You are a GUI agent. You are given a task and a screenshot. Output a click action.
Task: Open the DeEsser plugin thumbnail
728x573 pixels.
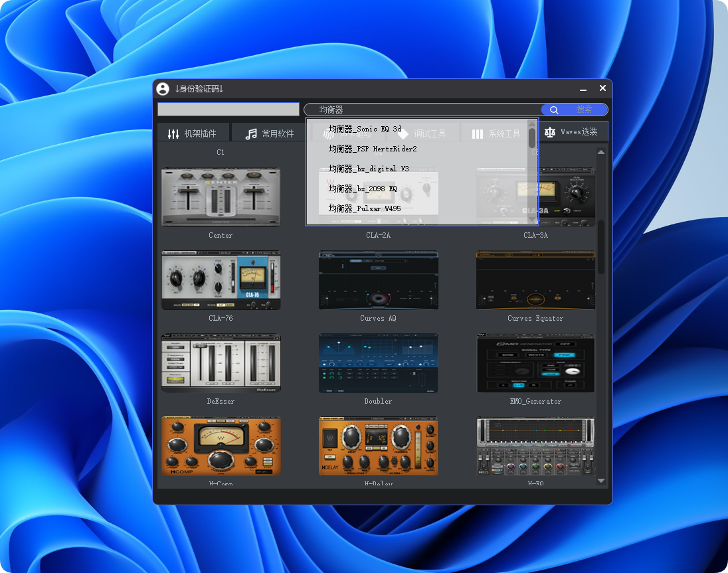(221, 363)
